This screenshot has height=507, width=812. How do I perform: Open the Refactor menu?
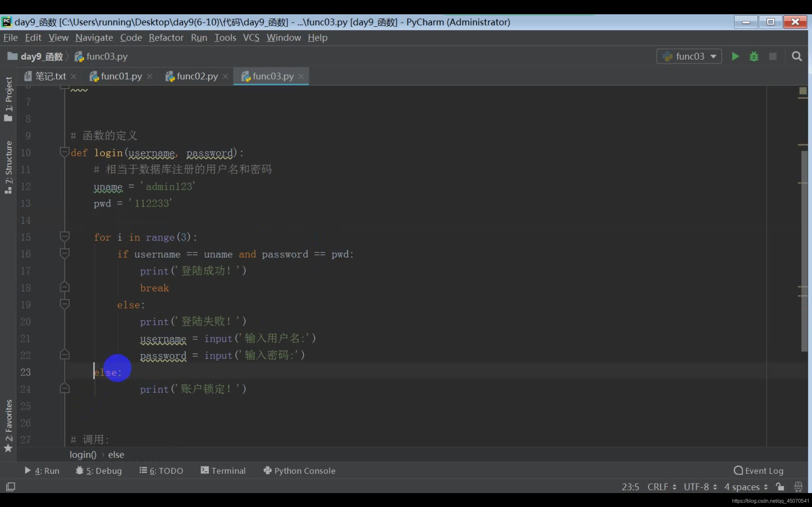tap(166, 38)
